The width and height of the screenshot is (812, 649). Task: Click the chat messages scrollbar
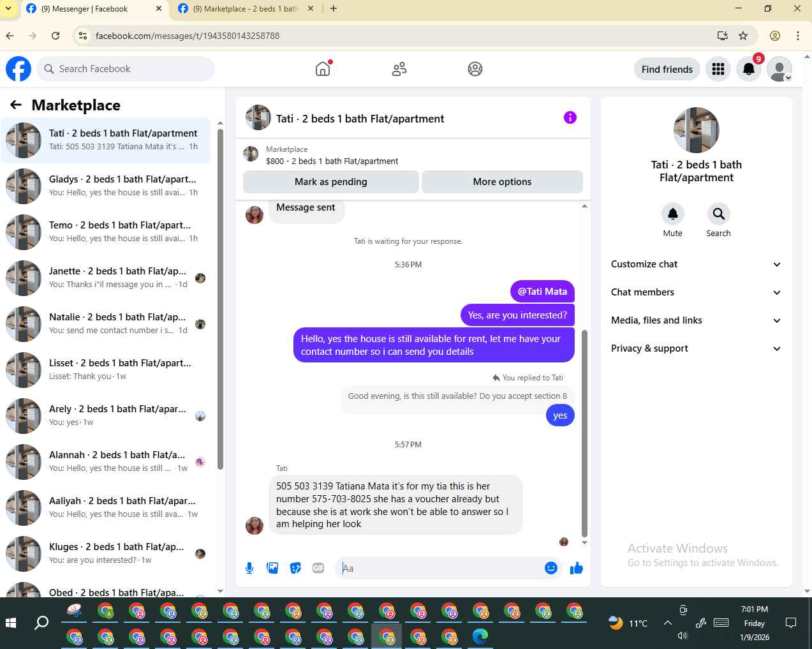click(x=585, y=434)
